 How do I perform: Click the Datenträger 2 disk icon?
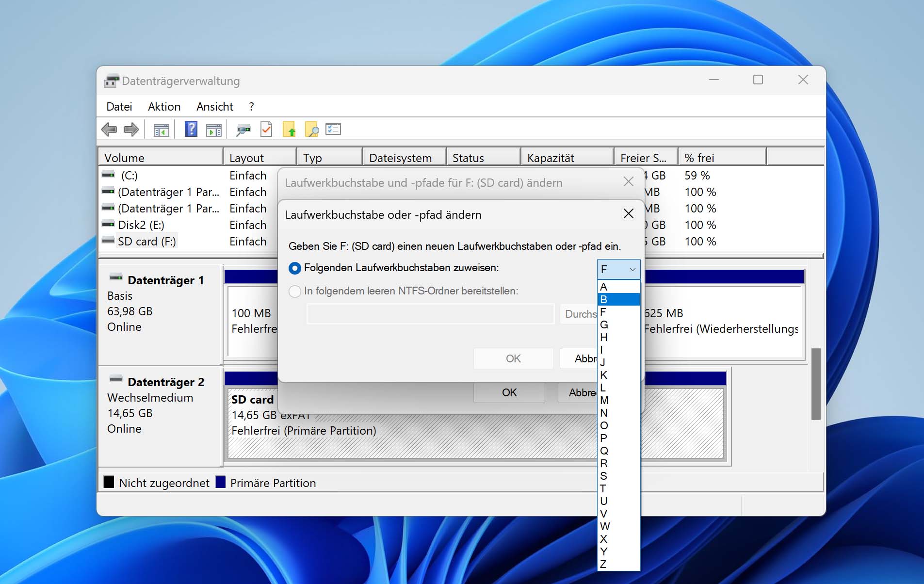pos(116,378)
